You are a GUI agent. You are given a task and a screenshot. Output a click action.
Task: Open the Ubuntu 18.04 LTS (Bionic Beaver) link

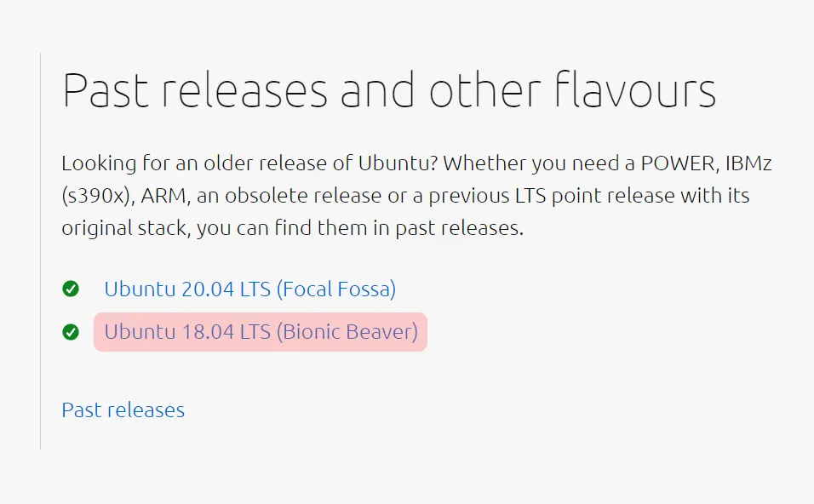261,332
